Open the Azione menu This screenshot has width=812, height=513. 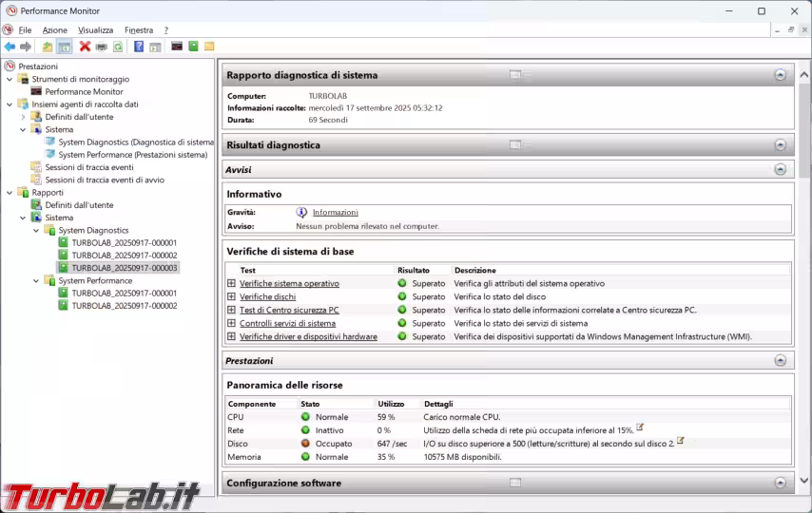click(54, 30)
